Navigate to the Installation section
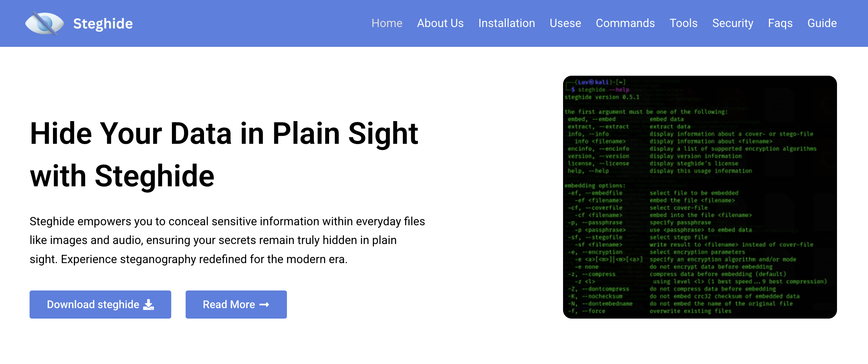This screenshot has width=868, height=364. [506, 23]
